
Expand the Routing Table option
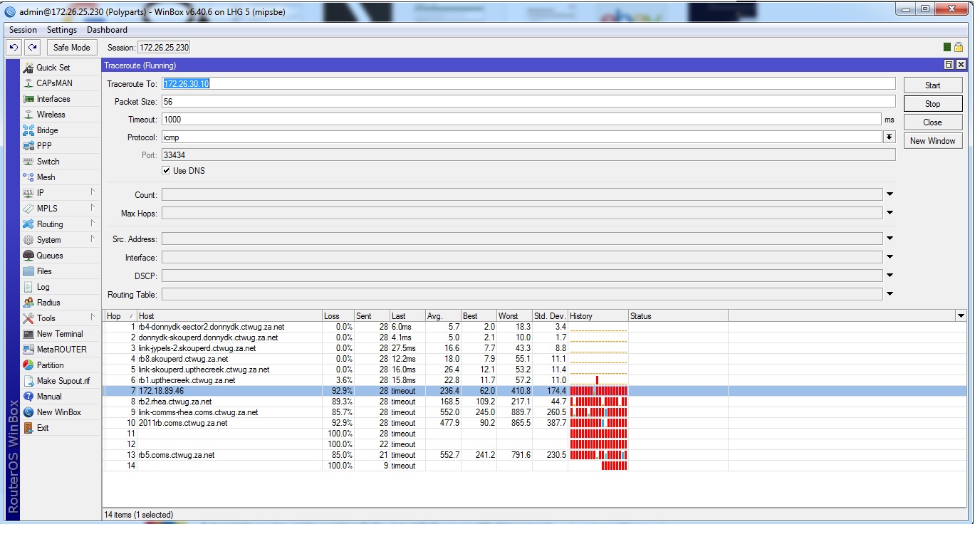(890, 294)
